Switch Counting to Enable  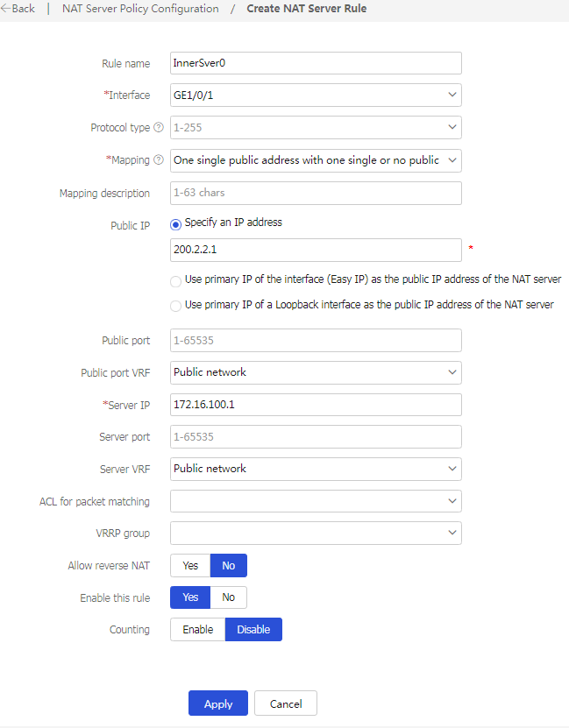pyautogui.click(x=197, y=630)
